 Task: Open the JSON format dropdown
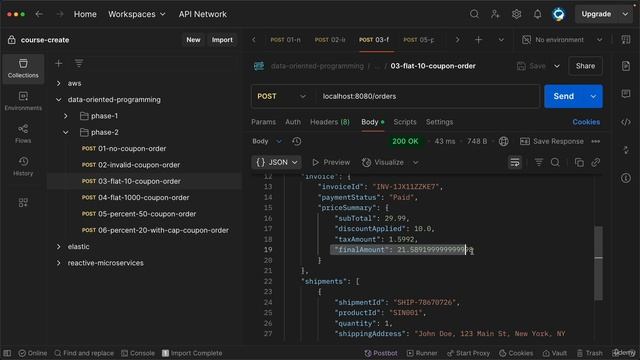click(x=277, y=162)
